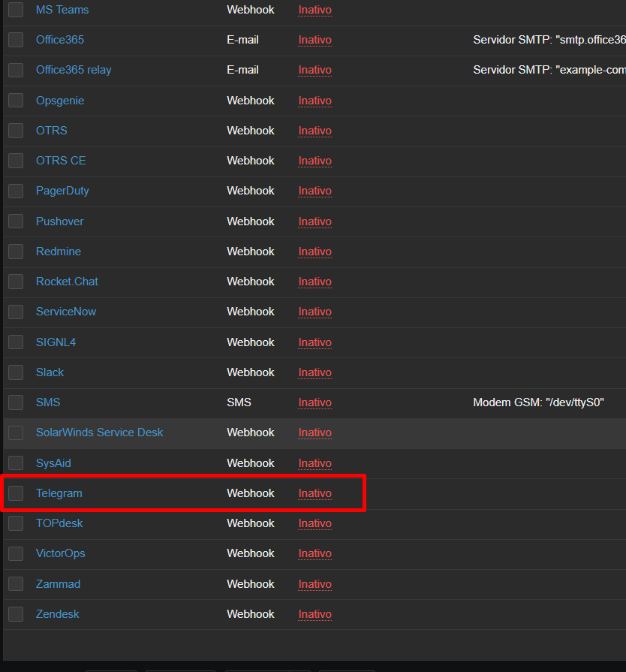Click the OTRS media type name
This screenshot has height=672, width=626.
[52, 131]
